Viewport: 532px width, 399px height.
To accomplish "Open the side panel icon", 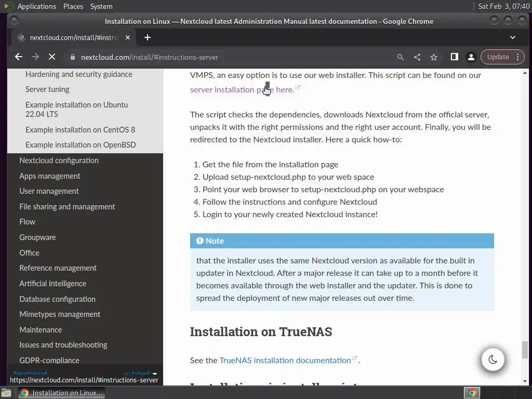I will point(454,57).
